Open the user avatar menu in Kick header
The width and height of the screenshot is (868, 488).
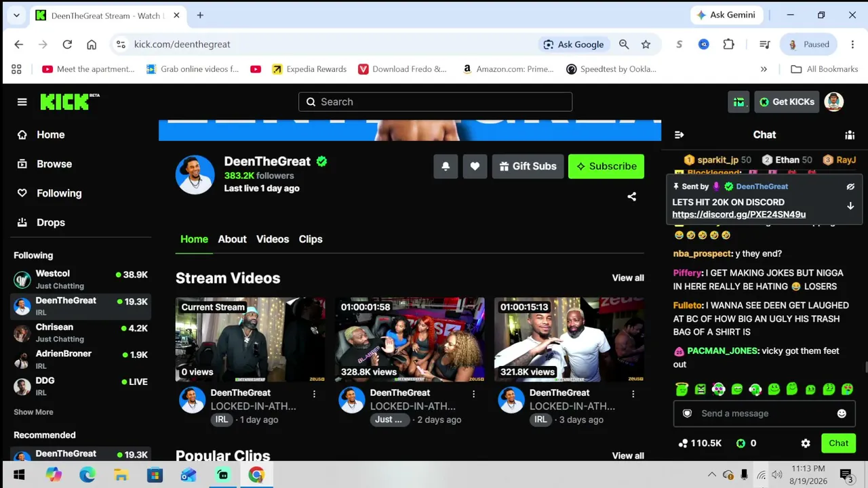pyautogui.click(x=833, y=102)
